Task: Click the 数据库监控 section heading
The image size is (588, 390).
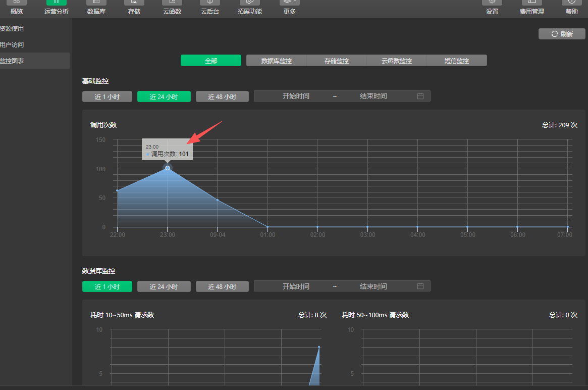Action: [98, 271]
